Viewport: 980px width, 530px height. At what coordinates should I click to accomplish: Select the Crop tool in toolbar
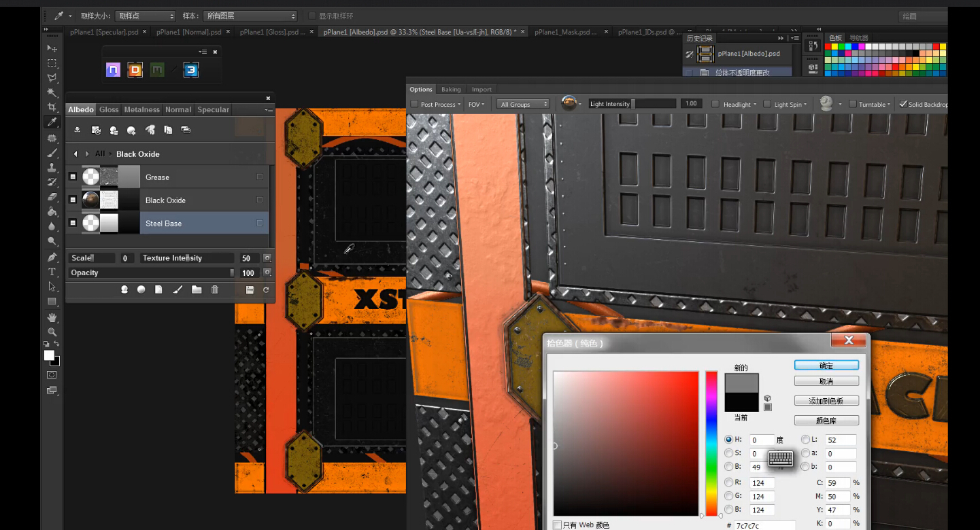52,107
